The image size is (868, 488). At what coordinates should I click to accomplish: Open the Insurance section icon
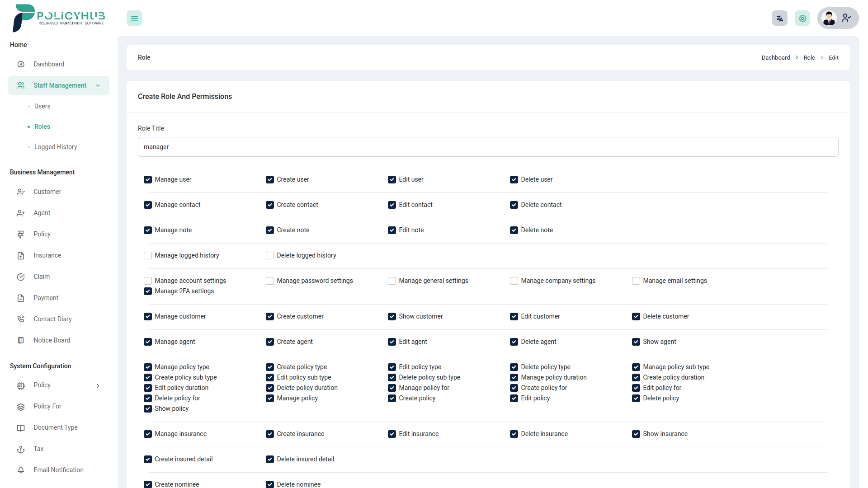point(21,255)
